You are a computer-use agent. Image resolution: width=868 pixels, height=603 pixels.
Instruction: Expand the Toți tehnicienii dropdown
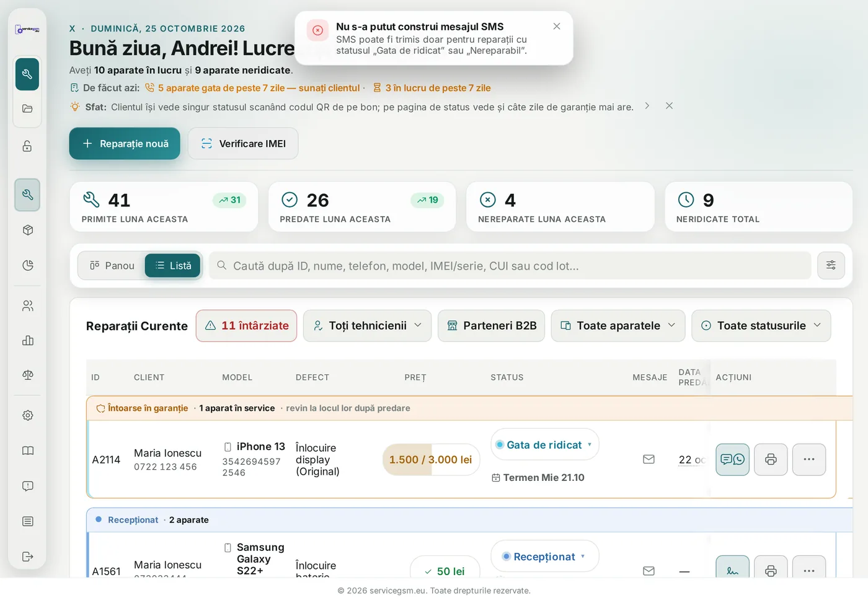367,325
